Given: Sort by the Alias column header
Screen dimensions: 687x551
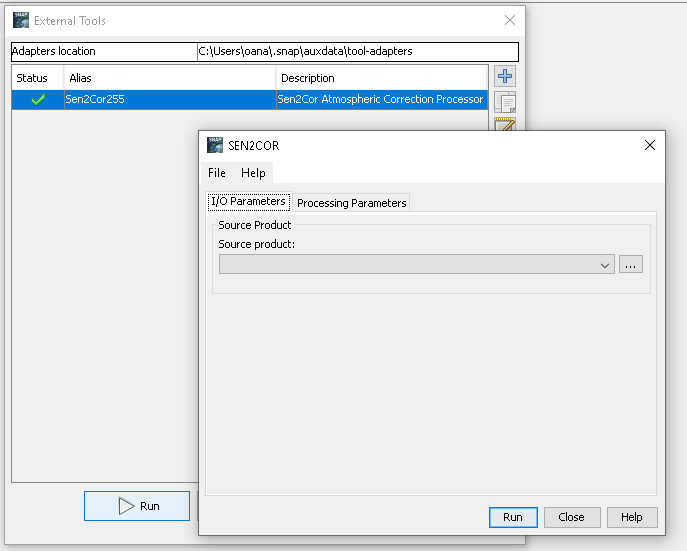Looking at the screenshot, I should [x=170, y=78].
